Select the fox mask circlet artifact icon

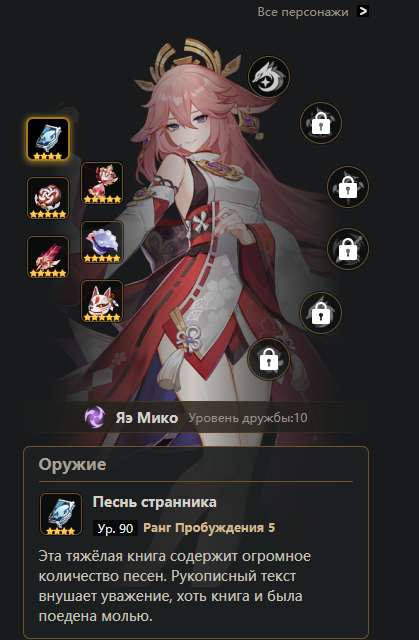[102, 301]
